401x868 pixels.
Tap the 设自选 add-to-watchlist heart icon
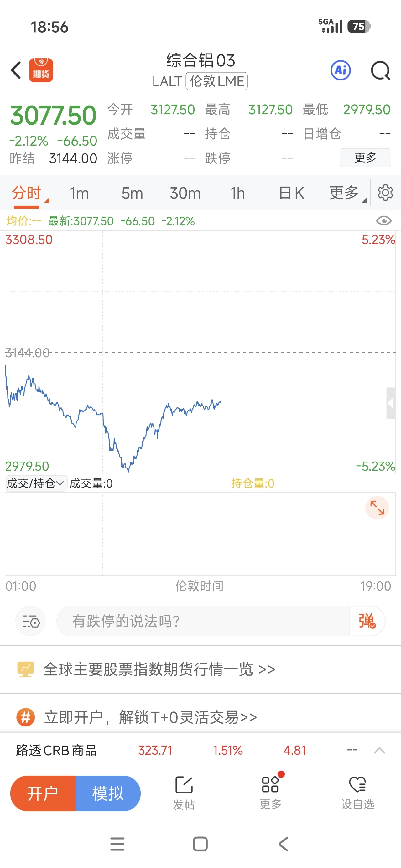[357, 793]
